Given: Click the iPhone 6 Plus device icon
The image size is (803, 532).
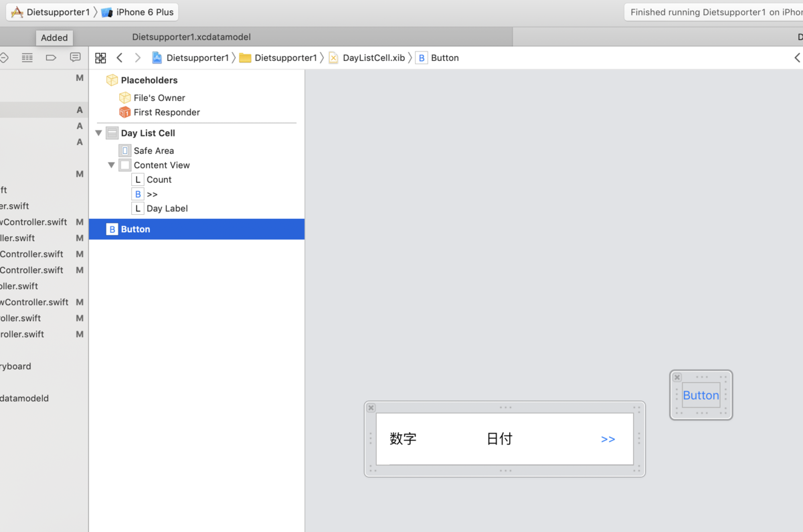Looking at the screenshot, I should [107, 13].
